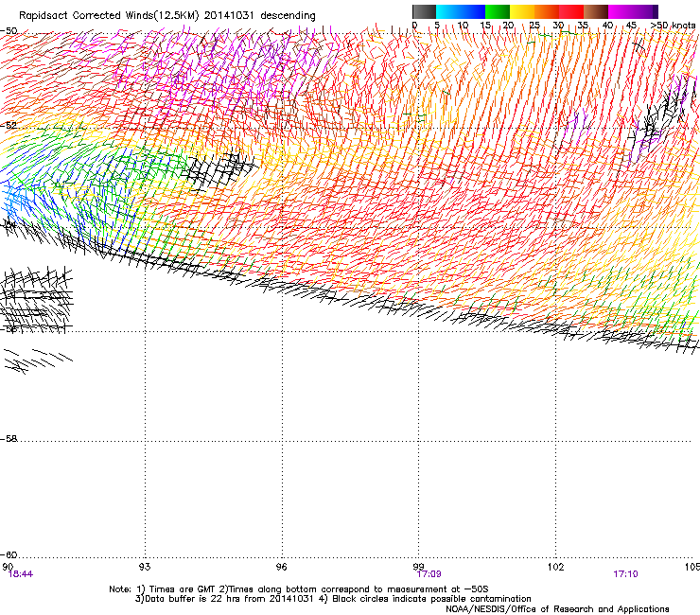Click the '-50' latitude axis label

(9, 31)
